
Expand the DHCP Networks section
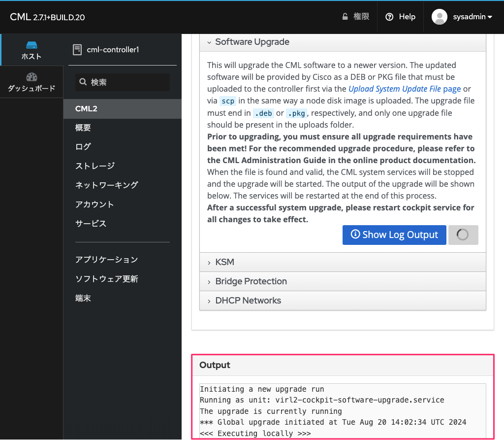(x=343, y=301)
